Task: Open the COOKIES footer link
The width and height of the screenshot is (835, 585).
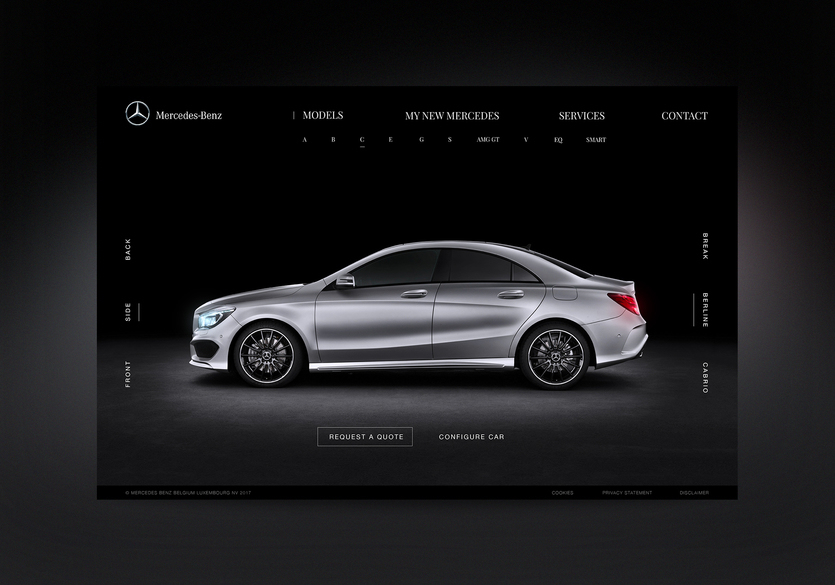Action: 562,493
